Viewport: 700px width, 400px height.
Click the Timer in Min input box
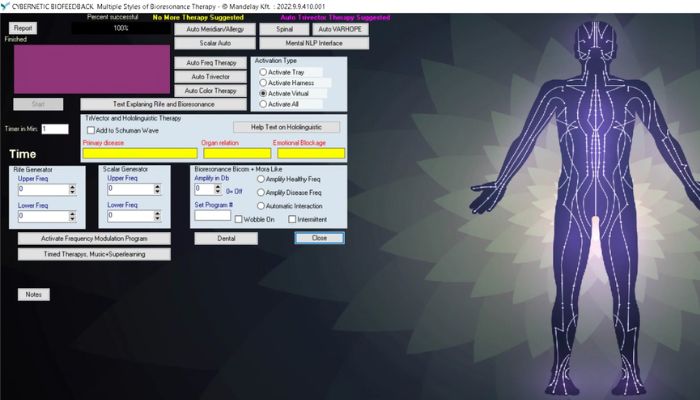54,128
